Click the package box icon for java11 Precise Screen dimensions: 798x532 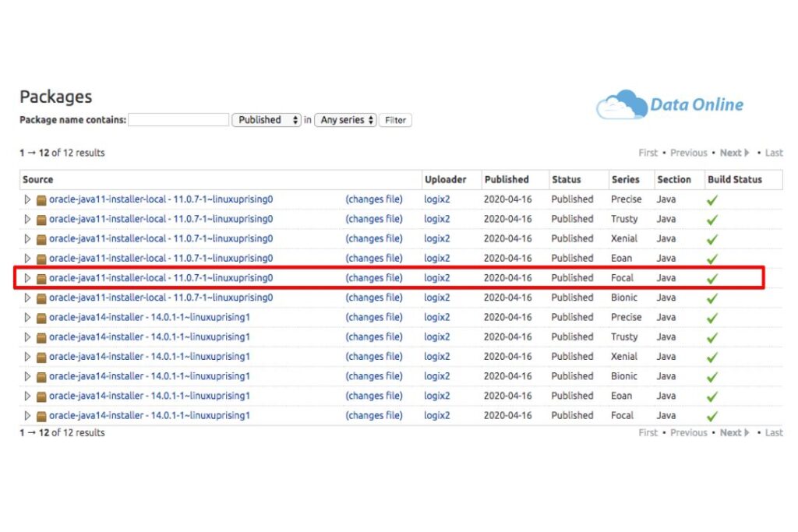point(41,200)
